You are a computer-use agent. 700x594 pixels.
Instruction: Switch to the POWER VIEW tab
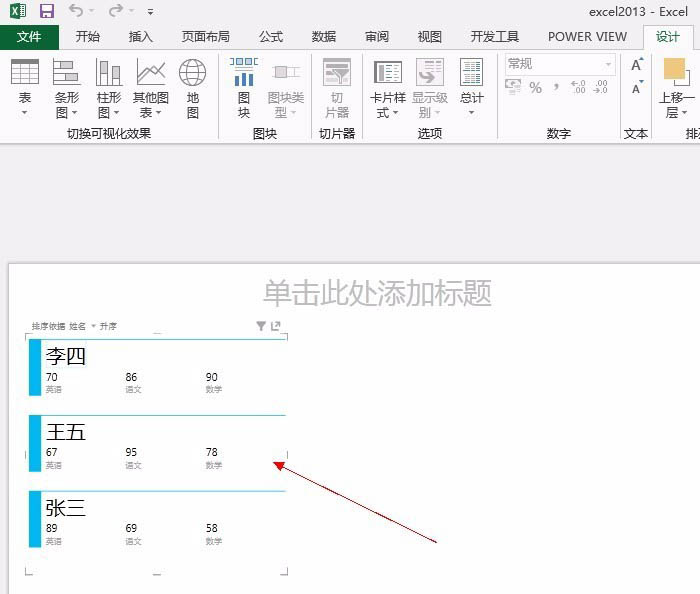pyautogui.click(x=587, y=37)
